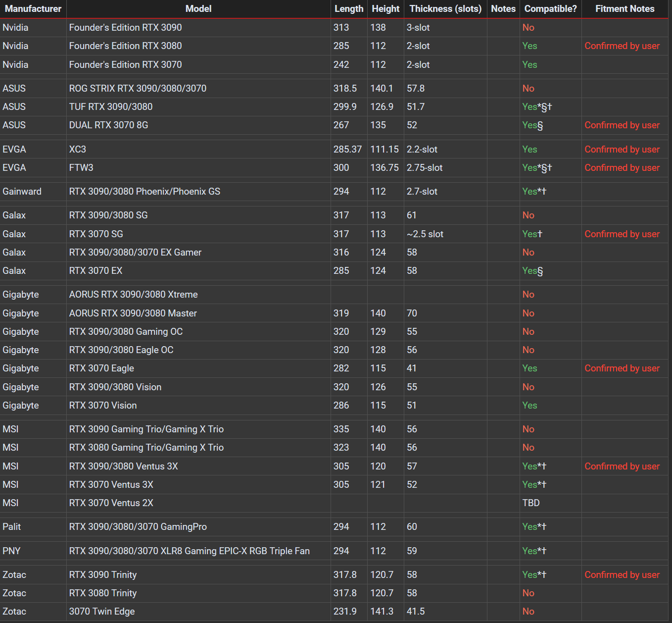The width and height of the screenshot is (672, 623).
Task: Click the Thickness (slots) column header
Action: tap(445, 9)
